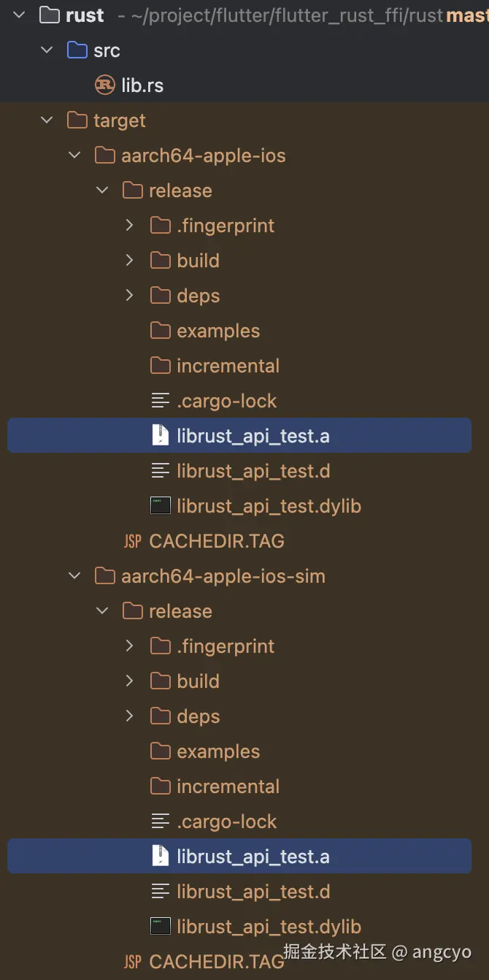This screenshot has height=980, width=489.
Task: Select the first examples folder
Action: [x=217, y=331]
